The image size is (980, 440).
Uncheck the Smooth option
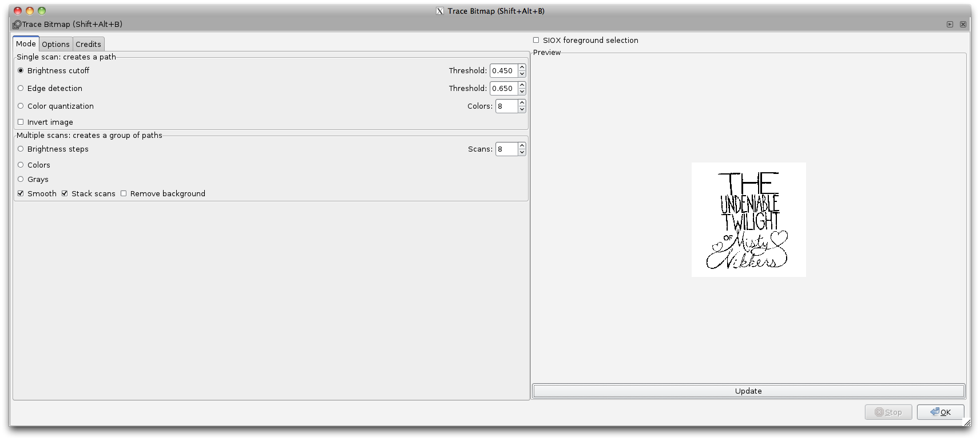click(x=21, y=193)
